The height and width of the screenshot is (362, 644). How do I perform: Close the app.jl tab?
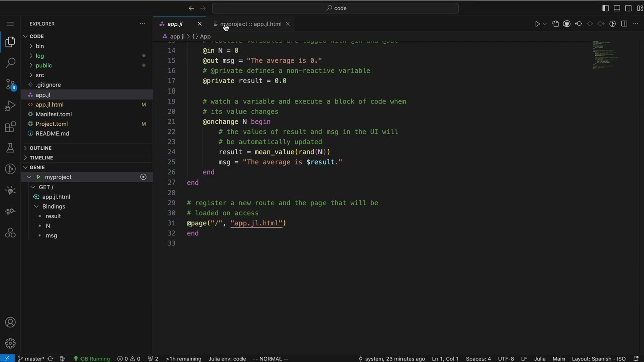pos(199,24)
